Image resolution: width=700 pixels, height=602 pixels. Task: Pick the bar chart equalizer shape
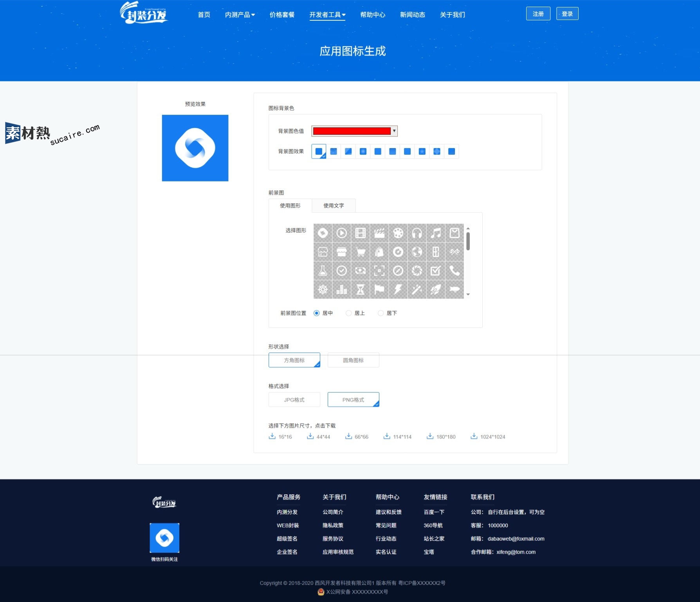[x=341, y=289]
